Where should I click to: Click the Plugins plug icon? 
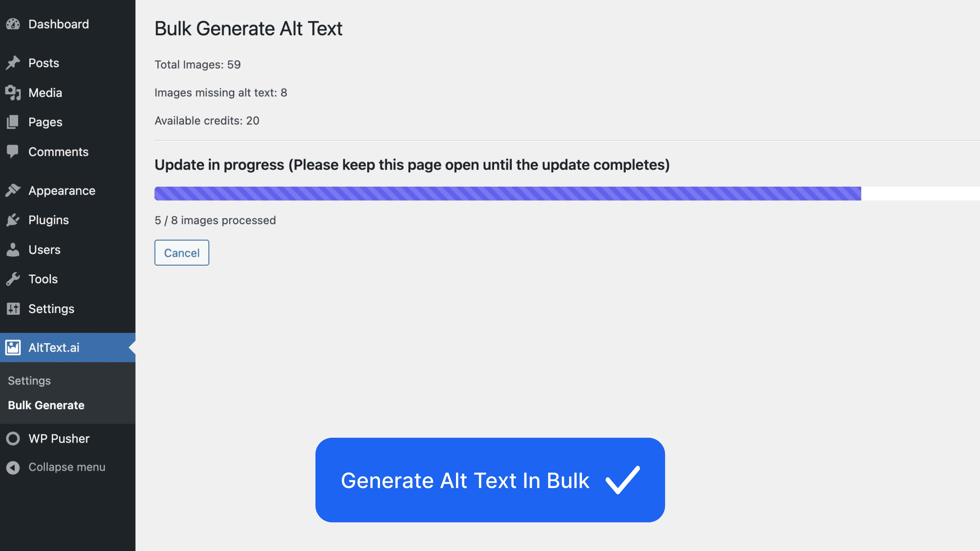pos(13,220)
